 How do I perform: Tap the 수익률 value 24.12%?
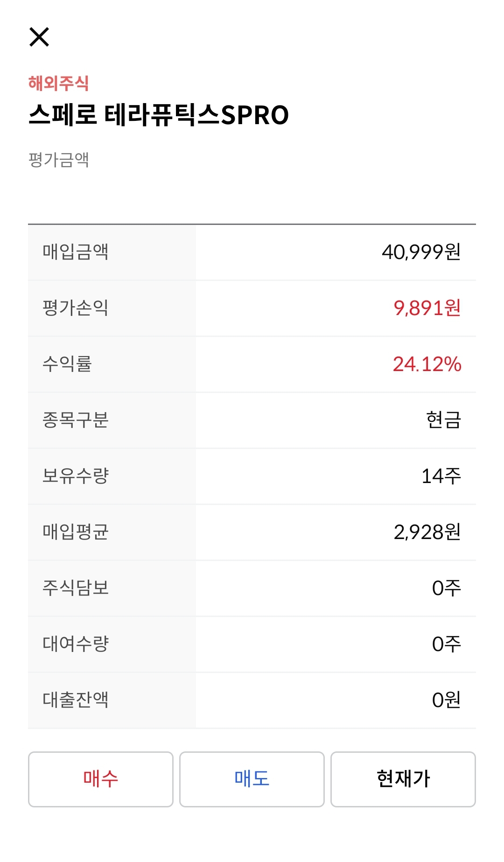(x=427, y=364)
